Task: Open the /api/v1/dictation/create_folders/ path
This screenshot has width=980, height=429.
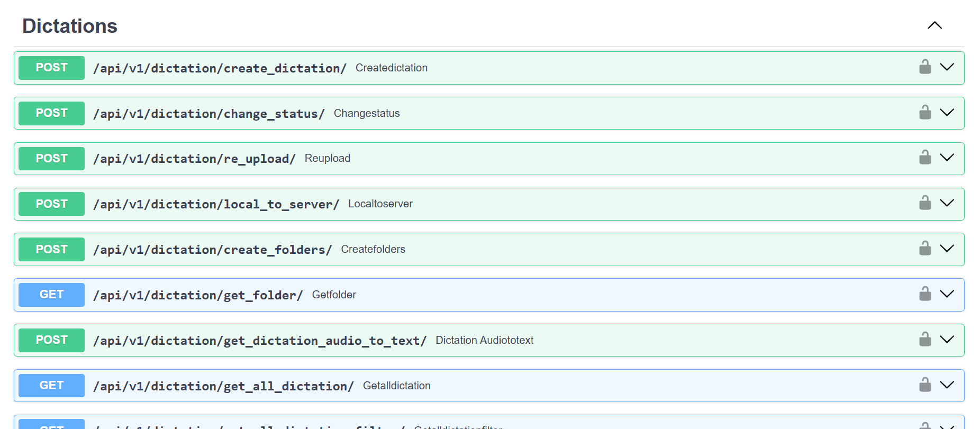Action: pos(212,250)
